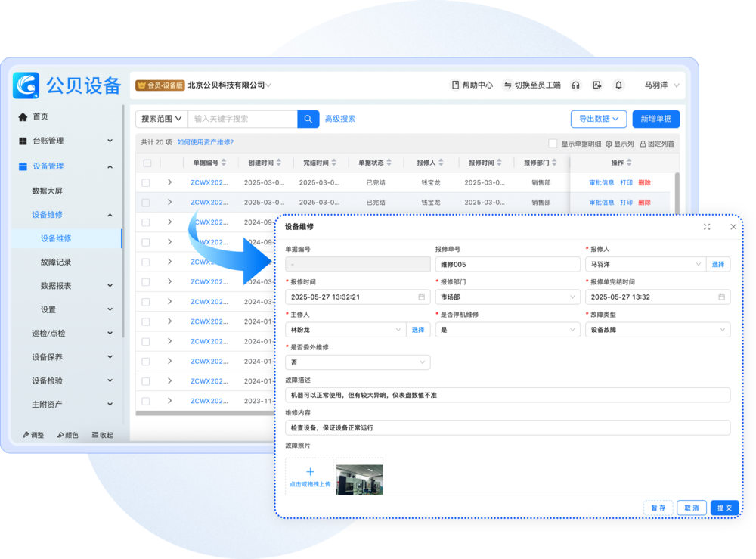Open calendar icon in 报修单完结时间 field
The width and height of the screenshot is (756, 559).
(722, 297)
